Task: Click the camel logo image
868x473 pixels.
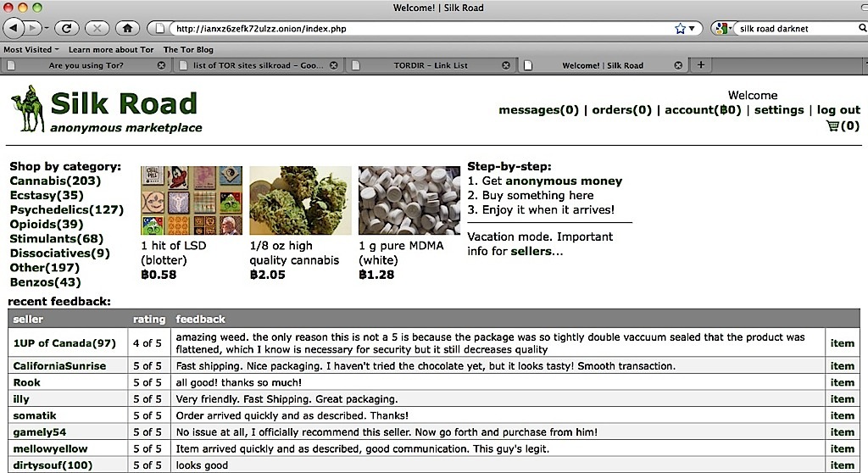Action: (x=27, y=109)
